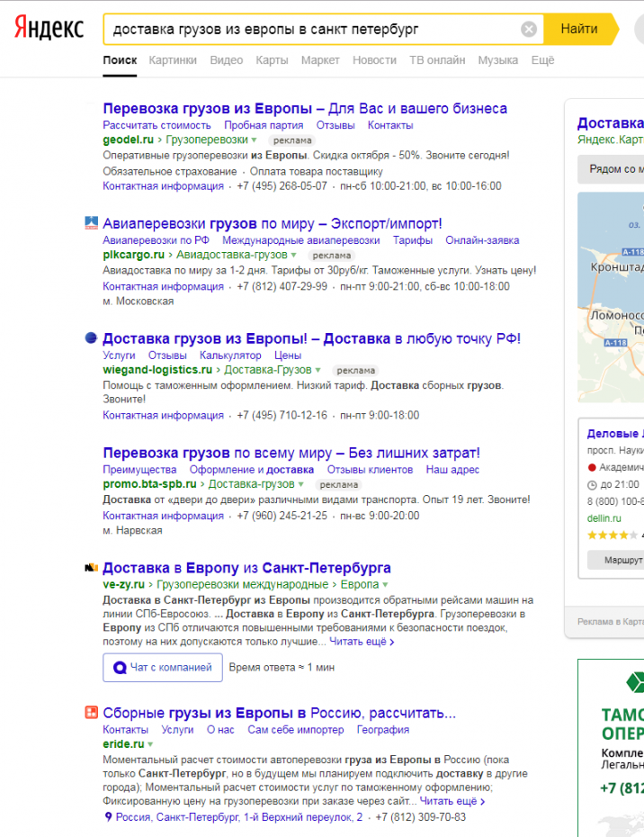Click Читать ещё in eride.ru snippet
Screen dimensions: 644x837
[x=452, y=801]
